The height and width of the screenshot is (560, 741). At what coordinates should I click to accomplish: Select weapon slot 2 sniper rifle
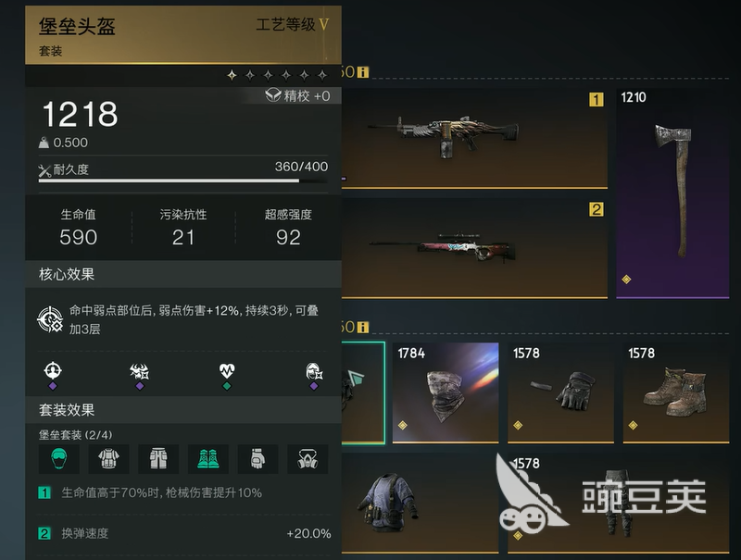pyautogui.click(x=474, y=249)
